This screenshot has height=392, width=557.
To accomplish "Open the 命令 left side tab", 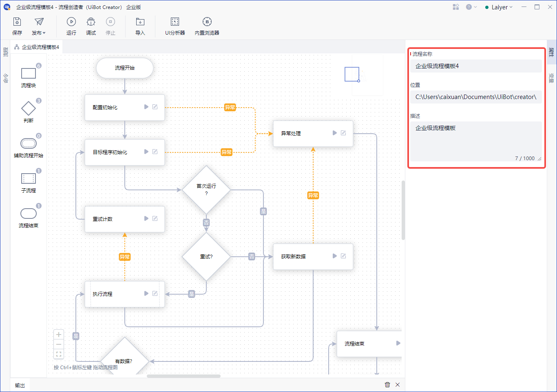I will 6,78.
